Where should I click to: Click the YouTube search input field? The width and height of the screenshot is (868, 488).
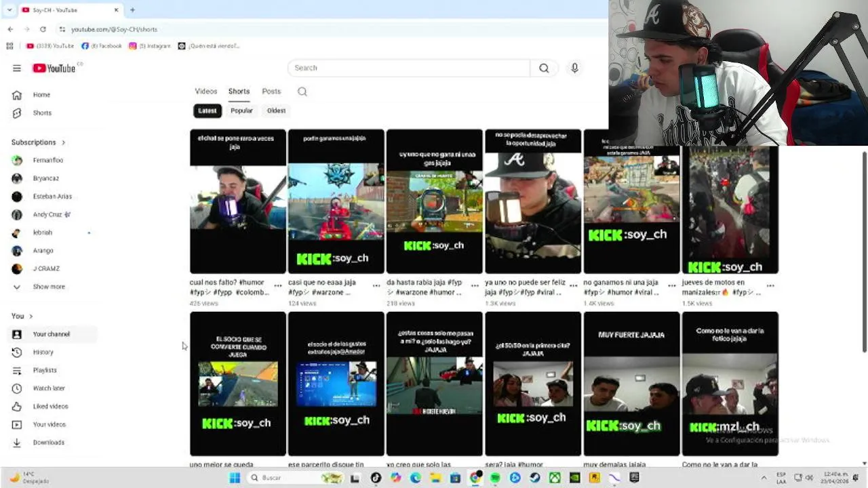[409, 68]
